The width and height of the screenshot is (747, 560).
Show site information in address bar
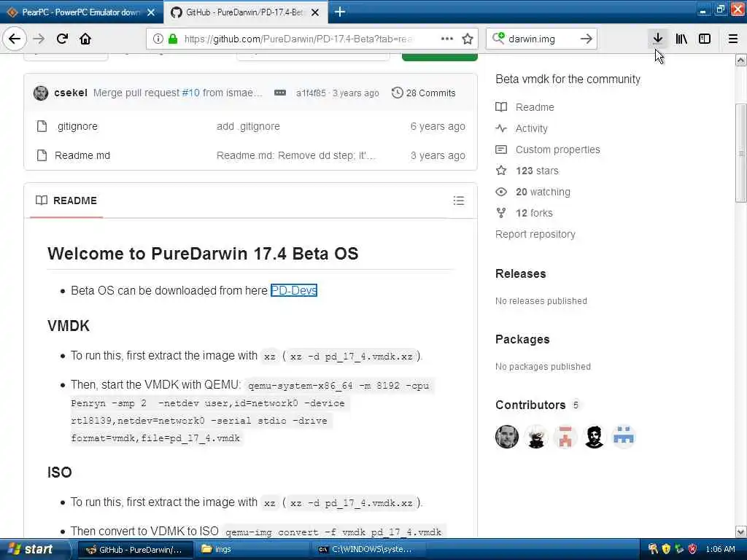pos(158,39)
